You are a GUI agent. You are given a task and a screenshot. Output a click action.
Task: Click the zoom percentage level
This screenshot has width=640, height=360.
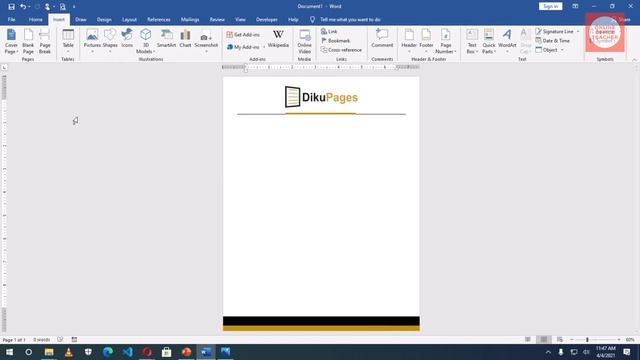(x=630, y=340)
